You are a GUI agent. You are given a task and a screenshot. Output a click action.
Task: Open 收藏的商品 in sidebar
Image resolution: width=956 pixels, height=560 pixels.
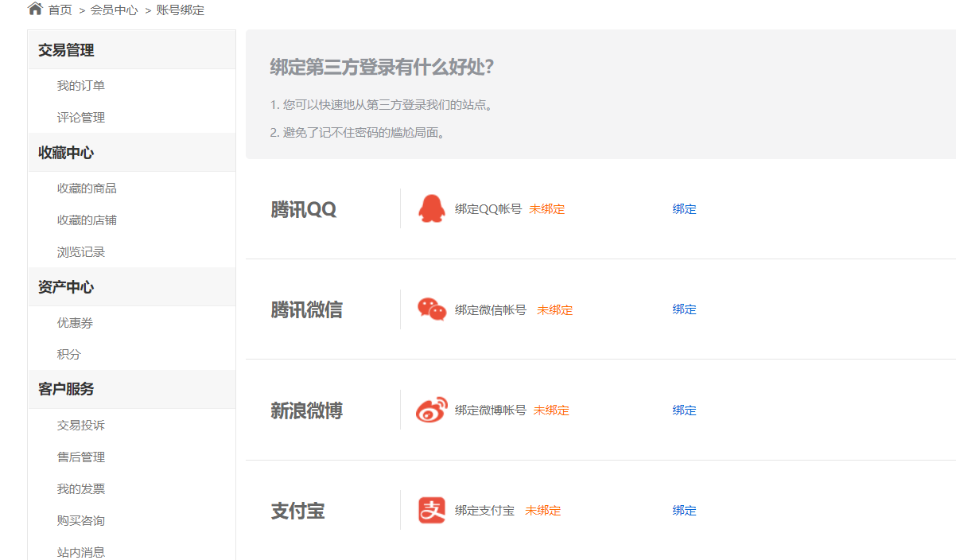coord(87,189)
